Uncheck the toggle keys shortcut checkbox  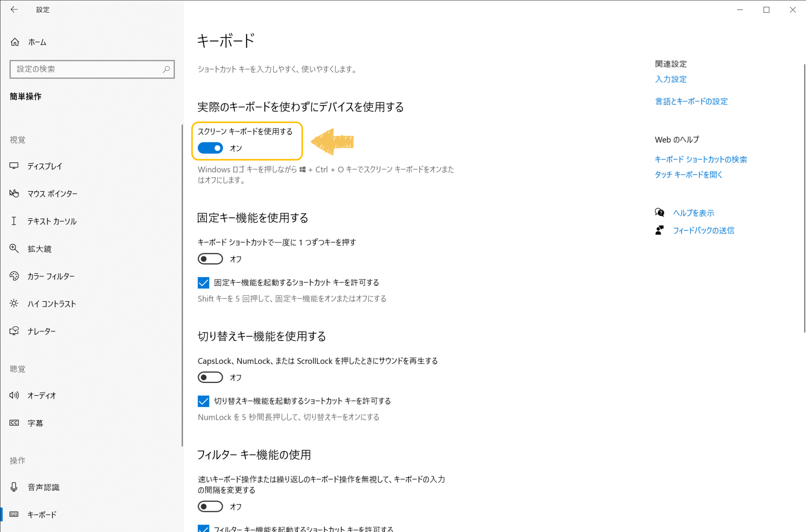203,401
